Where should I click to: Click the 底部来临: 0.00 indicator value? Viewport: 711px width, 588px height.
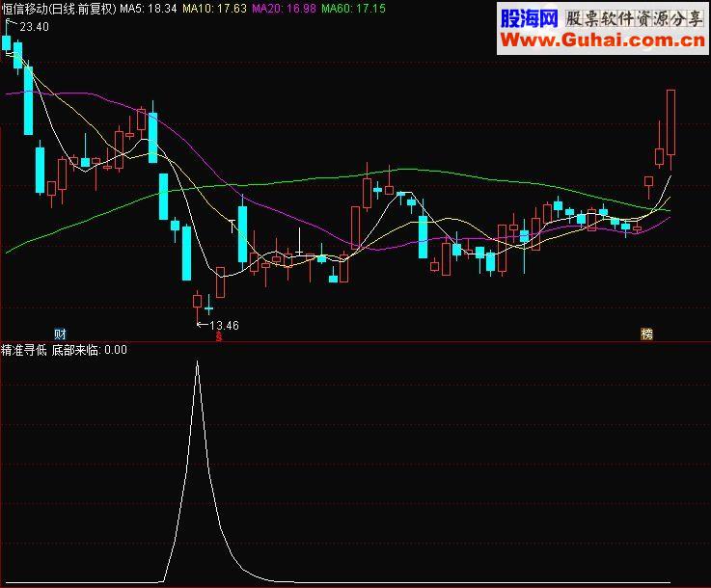[x=89, y=350]
